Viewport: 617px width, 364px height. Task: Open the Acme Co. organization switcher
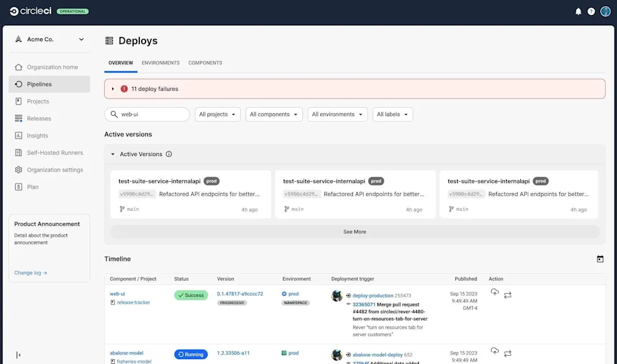click(x=50, y=39)
